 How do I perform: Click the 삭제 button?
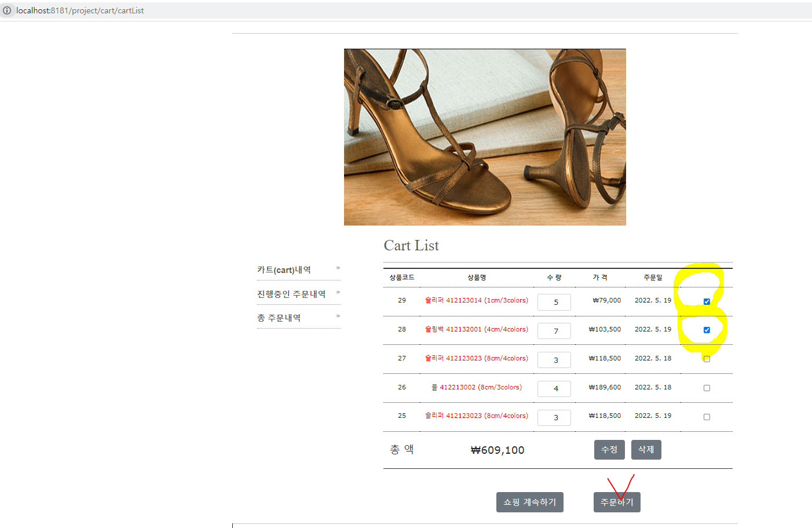pyautogui.click(x=646, y=450)
